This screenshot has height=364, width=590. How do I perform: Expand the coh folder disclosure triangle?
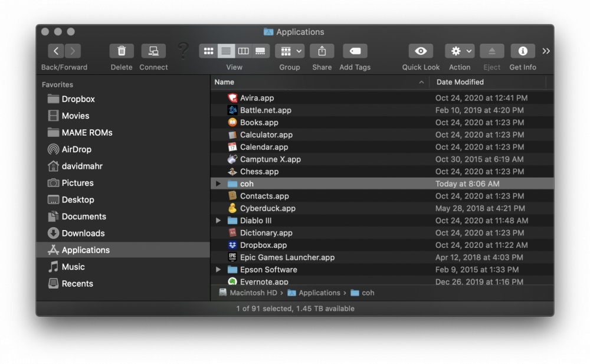tap(218, 184)
